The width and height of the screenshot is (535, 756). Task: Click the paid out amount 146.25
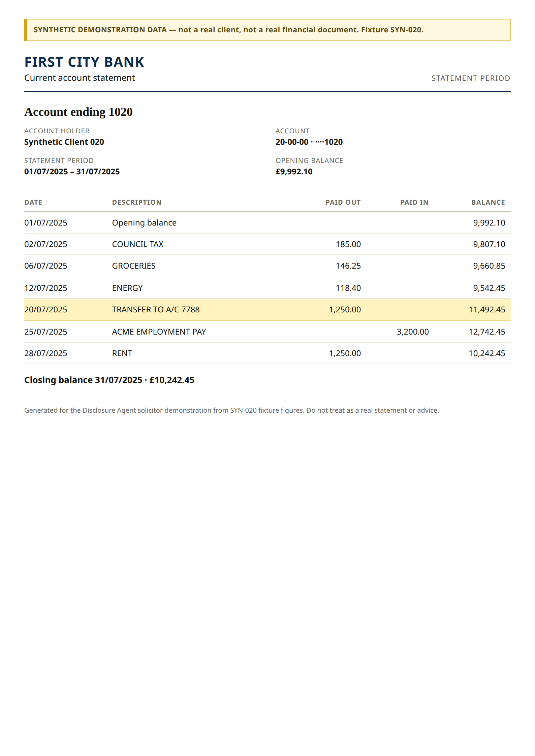click(348, 266)
